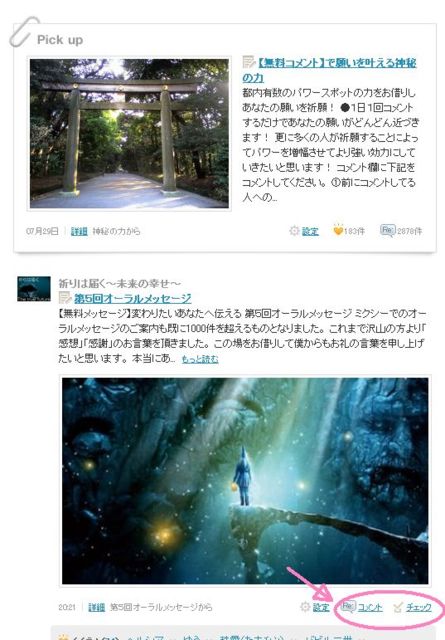The image size is (445, 640).
Task: Click the gear icon in the second post footer
Action: pos(305,607)
